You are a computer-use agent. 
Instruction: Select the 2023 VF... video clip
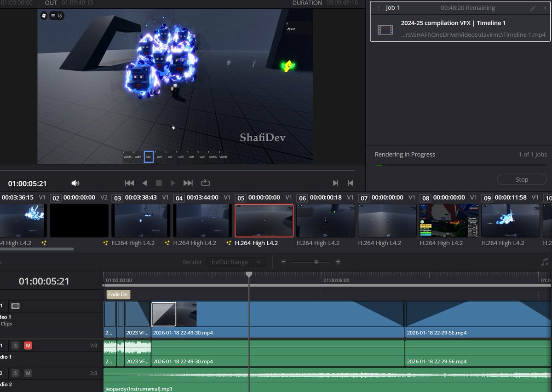tap(138, 319)
